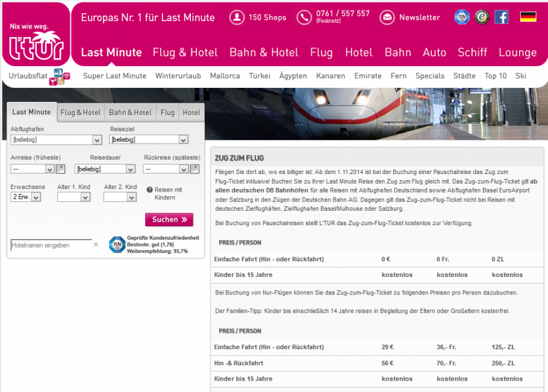The height and width of the screenshot is (392, 548).
Task: Open Mallorca link
Action: click(x=225, y=76)
